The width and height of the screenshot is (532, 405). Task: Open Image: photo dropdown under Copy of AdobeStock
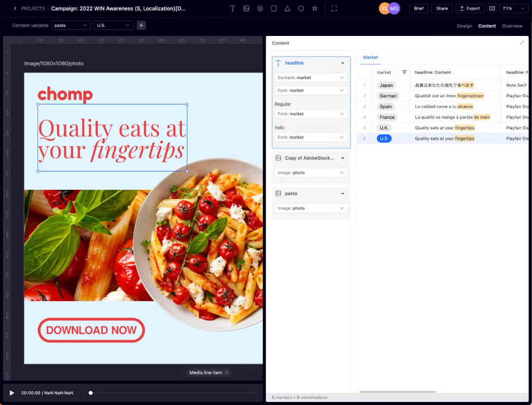[311, 173]
